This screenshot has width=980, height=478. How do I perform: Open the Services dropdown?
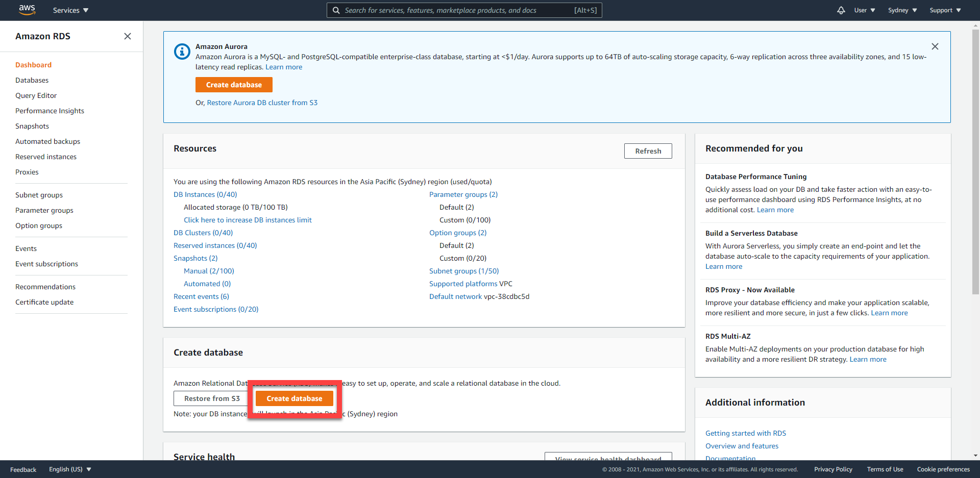[x=70, y=10]
